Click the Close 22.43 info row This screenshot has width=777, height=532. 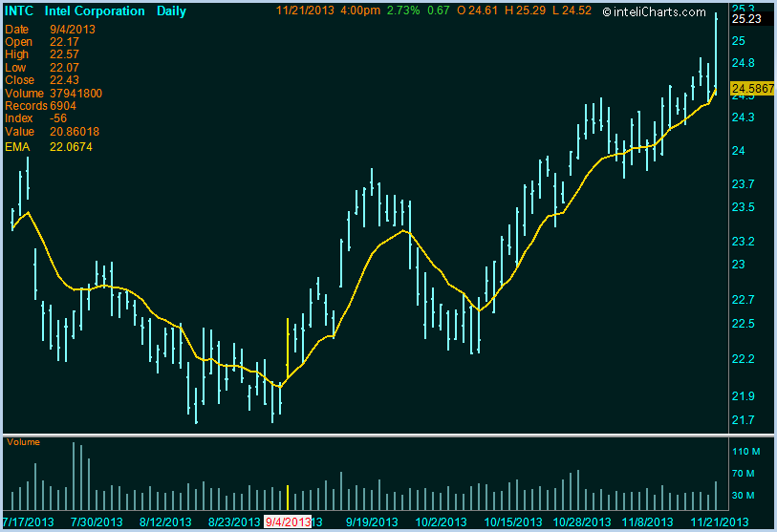click(42, 80)
